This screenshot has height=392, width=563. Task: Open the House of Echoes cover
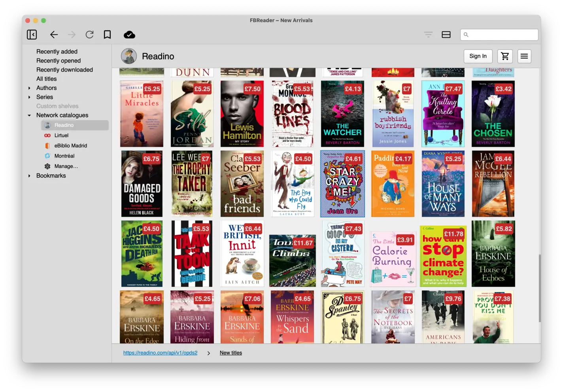[493, 254]
